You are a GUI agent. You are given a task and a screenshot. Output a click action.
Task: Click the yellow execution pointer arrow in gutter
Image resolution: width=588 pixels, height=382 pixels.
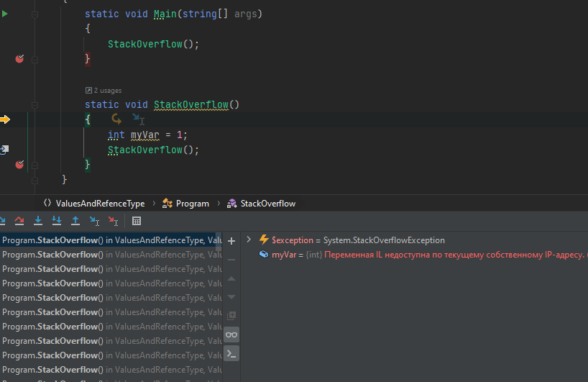[5, 119]
